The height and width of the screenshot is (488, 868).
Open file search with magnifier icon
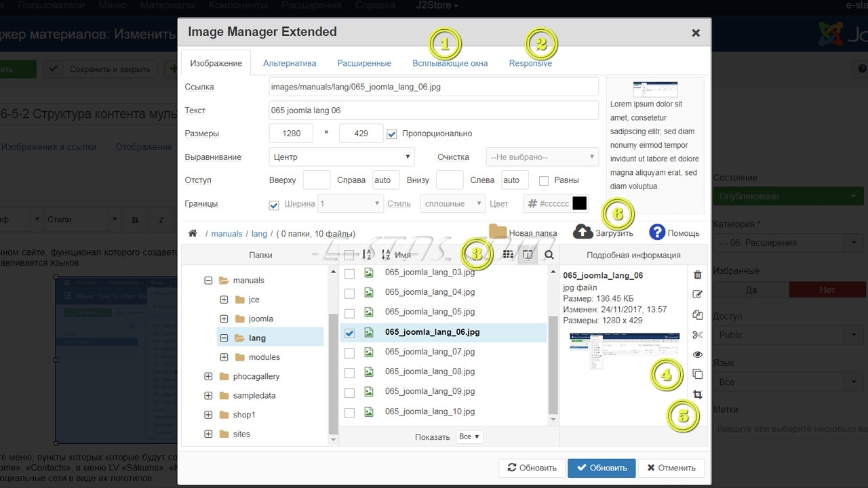pyautogui.click(x=549, y=255)
